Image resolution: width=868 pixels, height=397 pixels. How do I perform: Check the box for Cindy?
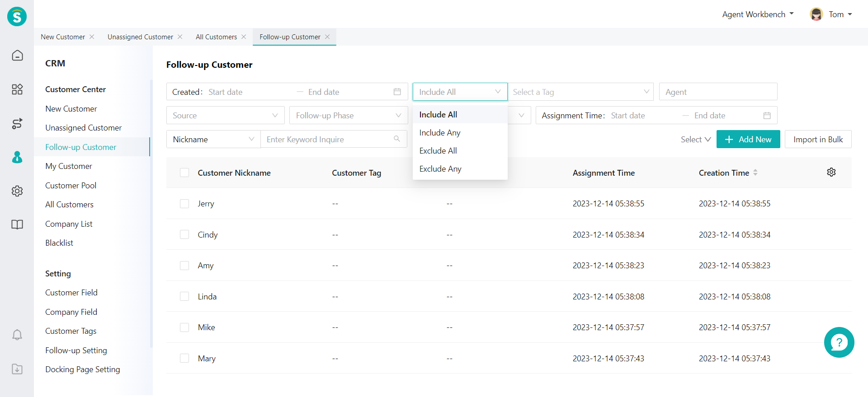tap(184, 234)
